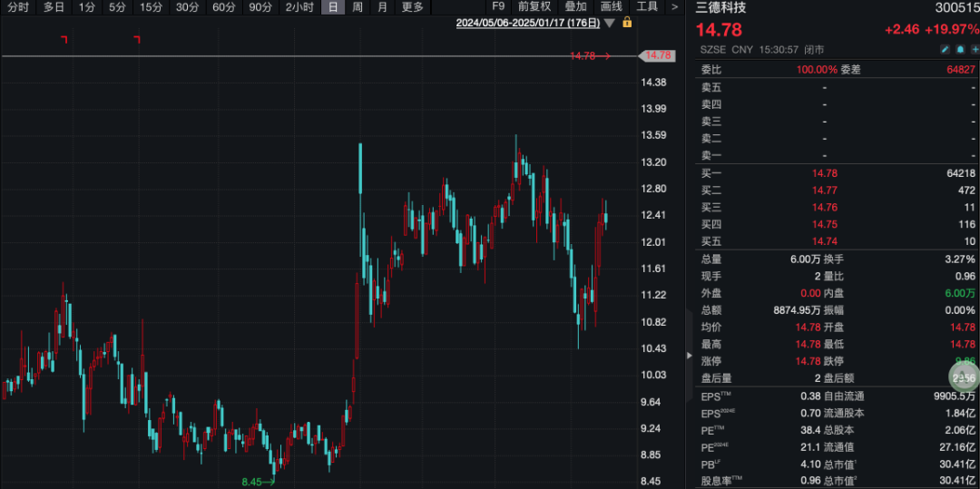
Task: Click the 买二 bid price 14.77
Action: 824,191
